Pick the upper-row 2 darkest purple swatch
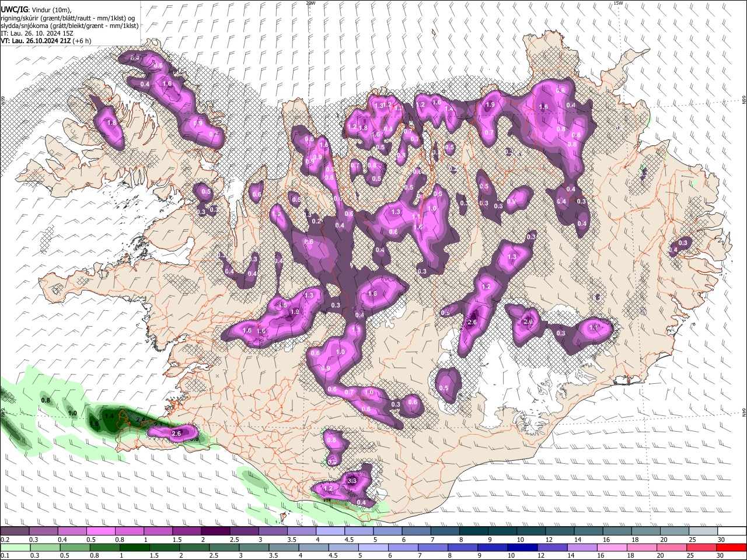This screenshot has height=560, width=747. click(215, 531)
